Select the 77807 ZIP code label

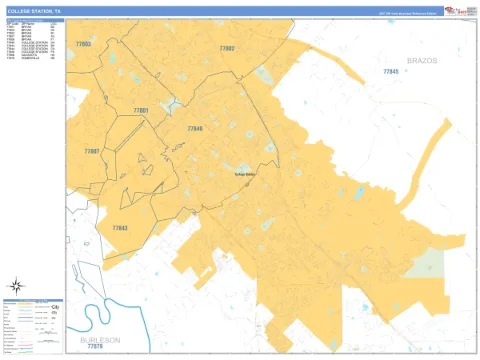click(92, 151)
